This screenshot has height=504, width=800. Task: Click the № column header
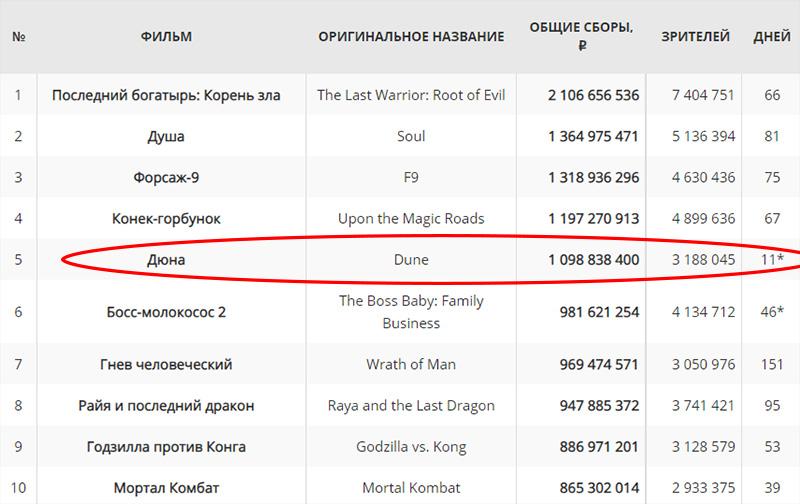(x=19, y=37)
